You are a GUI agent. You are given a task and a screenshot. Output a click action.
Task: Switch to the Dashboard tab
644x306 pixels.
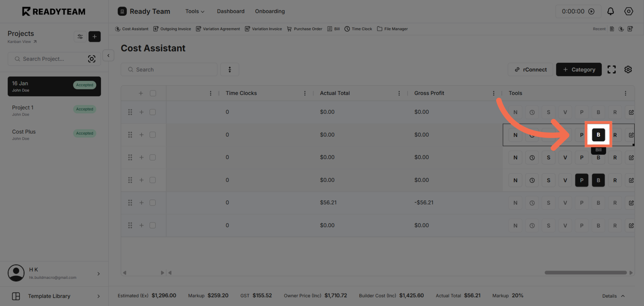(x=230, y=11)
